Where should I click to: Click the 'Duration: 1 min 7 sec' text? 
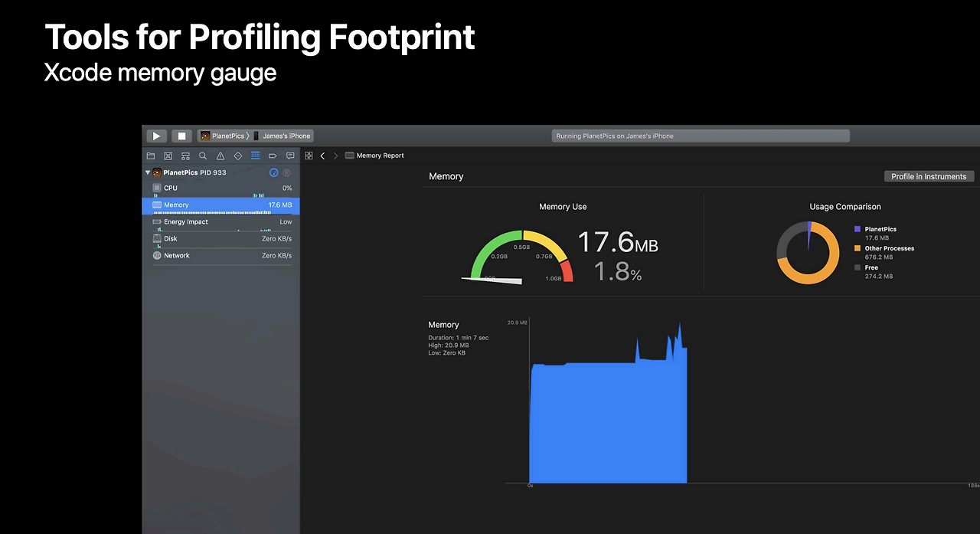click(459, 338)
